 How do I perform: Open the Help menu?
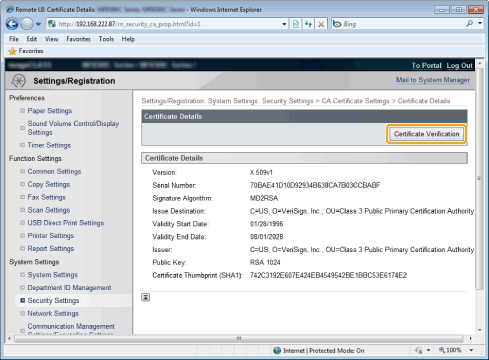[x=128, y=39]
